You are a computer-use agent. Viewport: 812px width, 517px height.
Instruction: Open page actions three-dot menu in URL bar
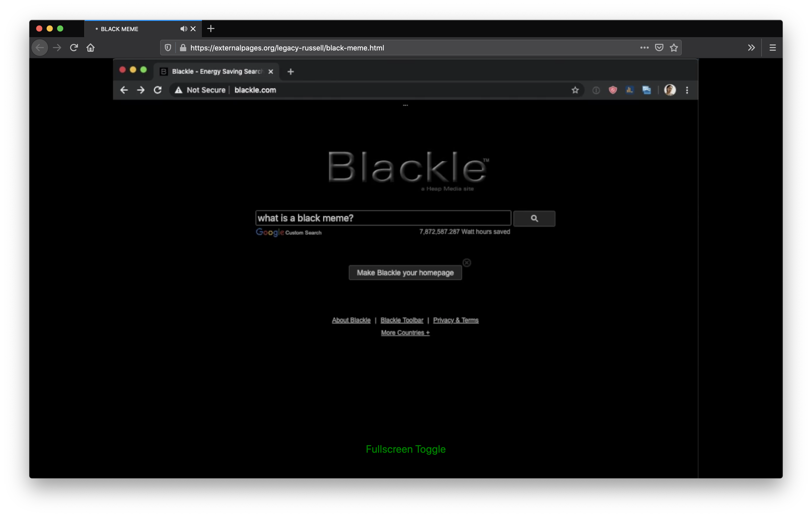pos(644,48)
